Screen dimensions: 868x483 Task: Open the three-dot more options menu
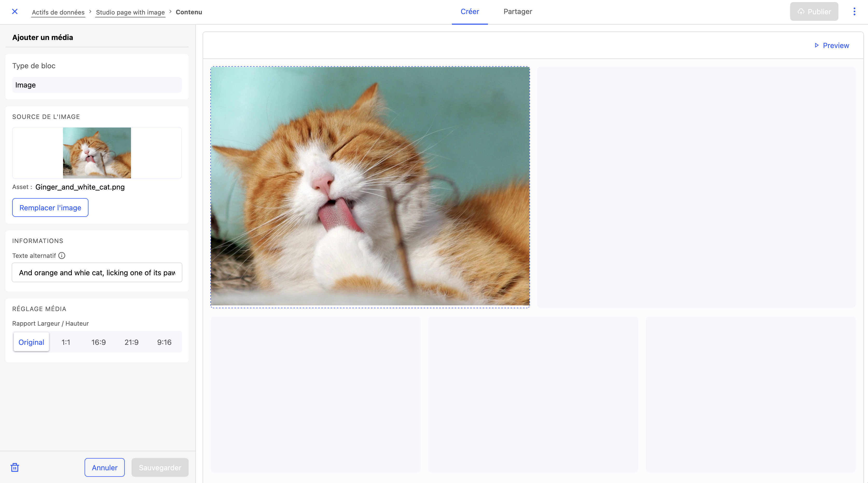click(854, 12)
